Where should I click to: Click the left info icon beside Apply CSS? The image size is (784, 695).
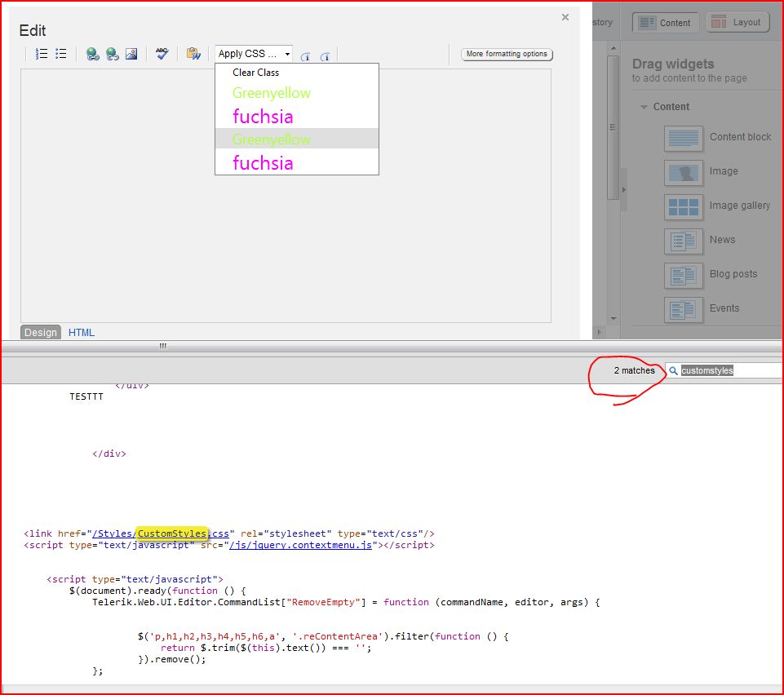[x=305, y=56]
